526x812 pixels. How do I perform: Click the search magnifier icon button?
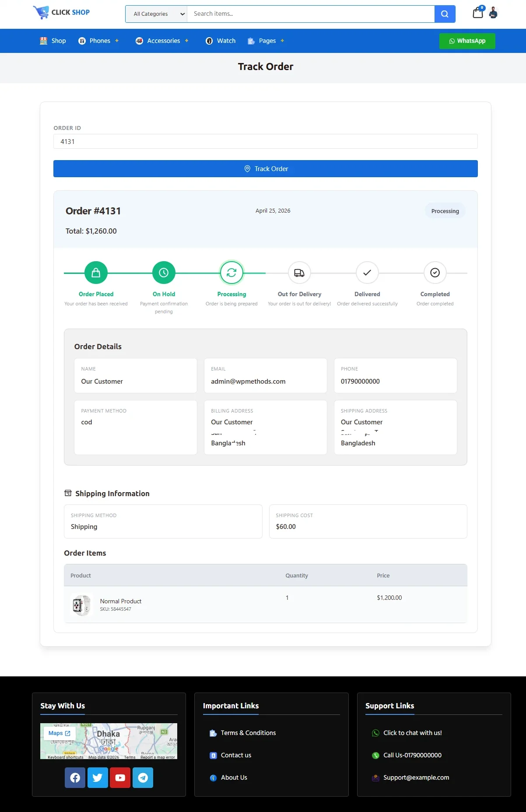click(445, 14)
